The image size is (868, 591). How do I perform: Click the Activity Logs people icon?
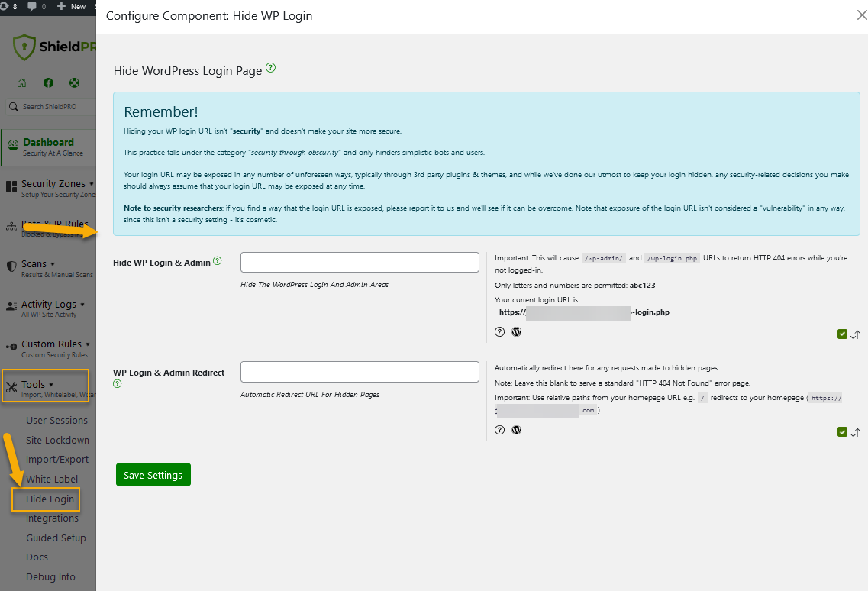(x=11, y=306)
